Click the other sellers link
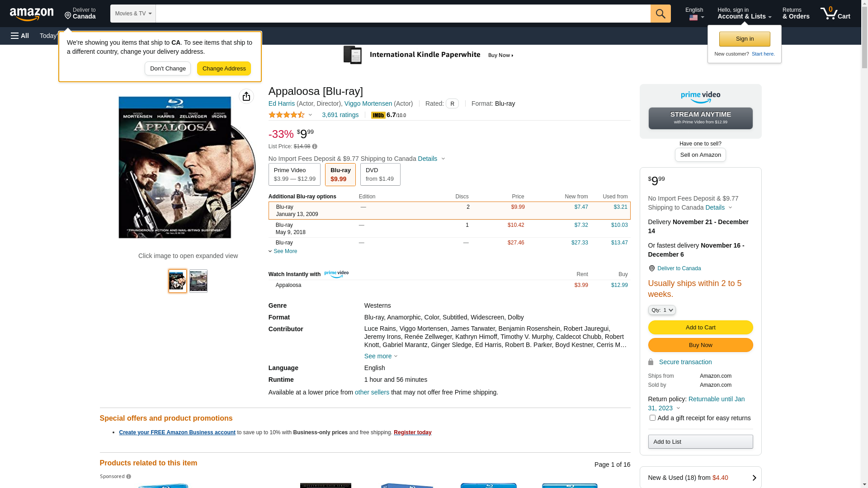 (372, 393)
